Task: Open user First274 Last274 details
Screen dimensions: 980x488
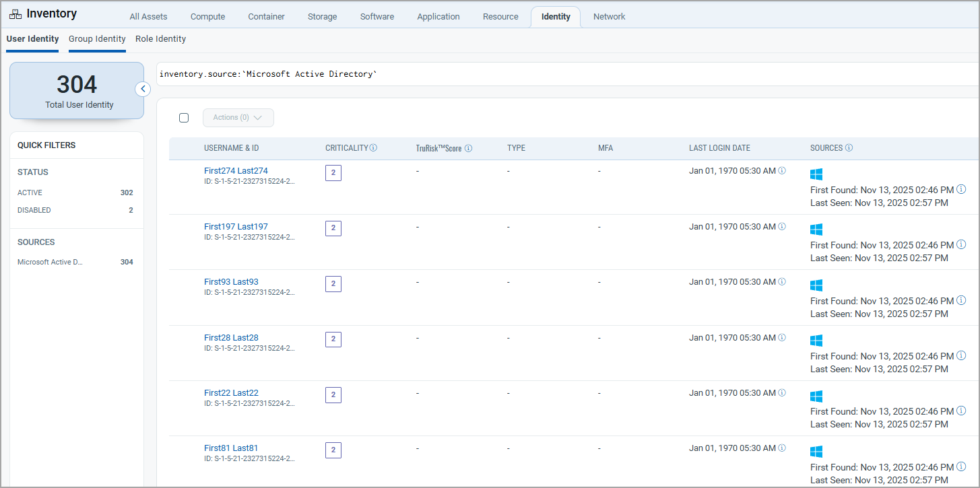Action: pyautogui.click(x=236, y=171)
